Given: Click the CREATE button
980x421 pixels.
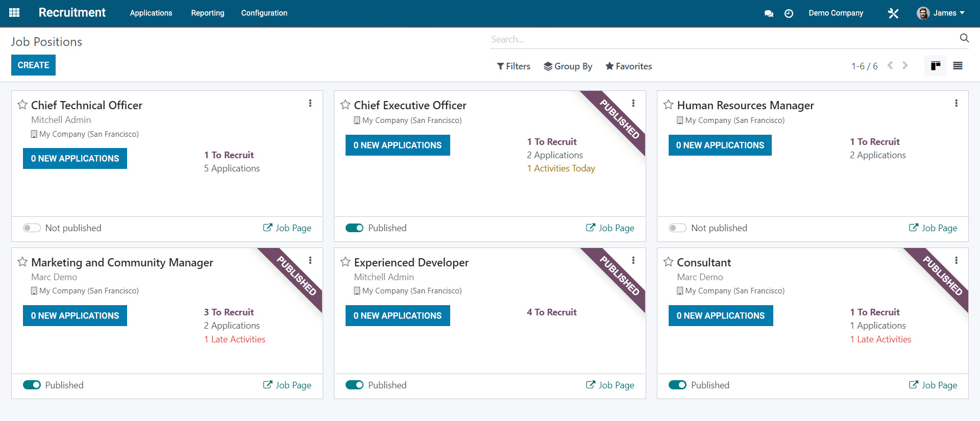Looking at the screenshot, I should (33, 65).
